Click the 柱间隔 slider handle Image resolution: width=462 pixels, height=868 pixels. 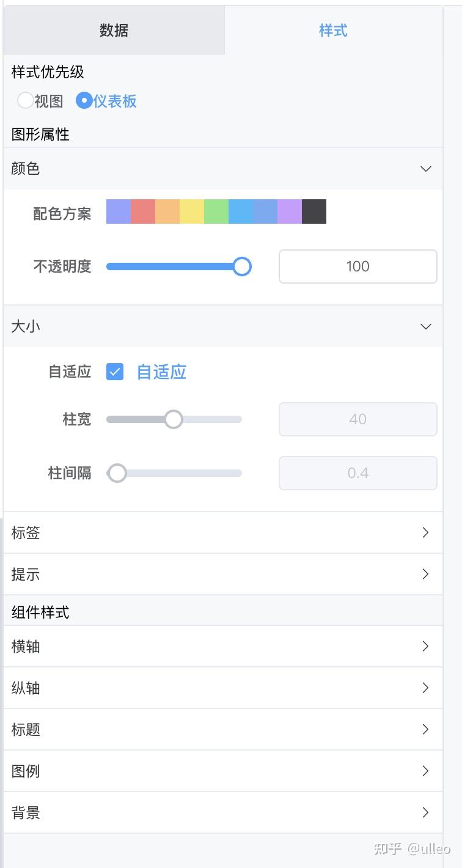[117, 473]
